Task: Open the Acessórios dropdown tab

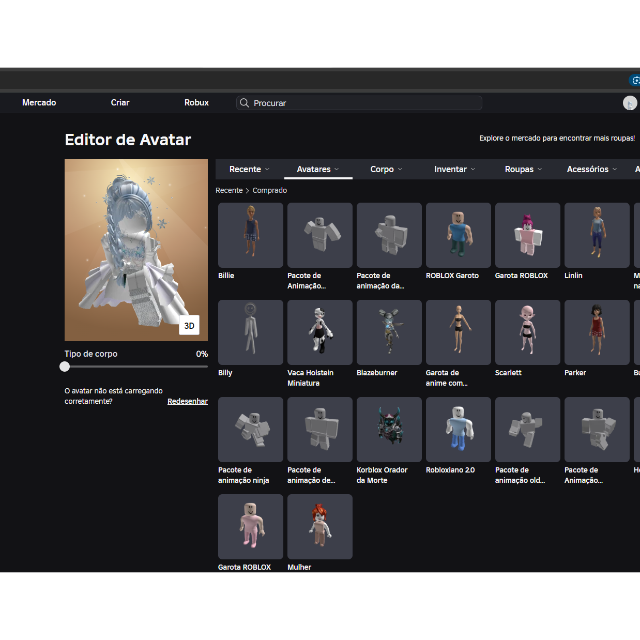Action: click(x=592, y=169)
